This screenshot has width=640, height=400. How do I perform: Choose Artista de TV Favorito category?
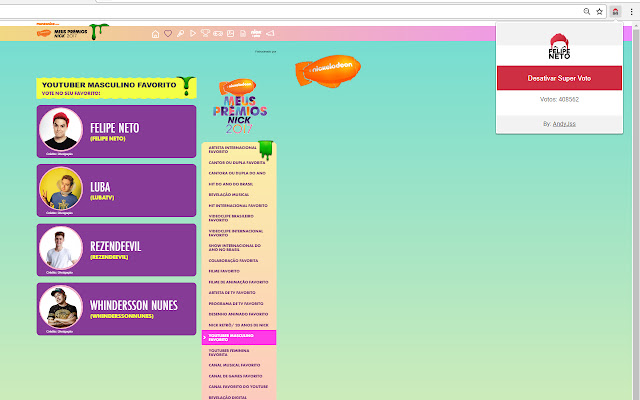coord(232,293)
